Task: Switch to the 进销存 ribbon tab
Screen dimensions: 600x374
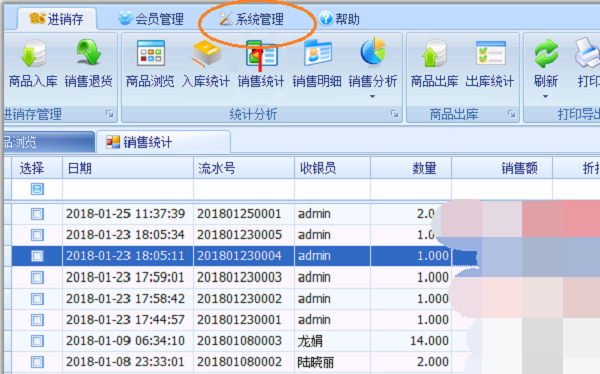Action: [57, 19]
